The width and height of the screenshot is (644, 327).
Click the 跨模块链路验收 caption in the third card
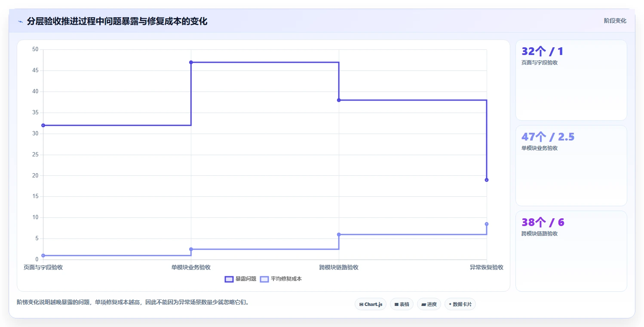[540, 234]
